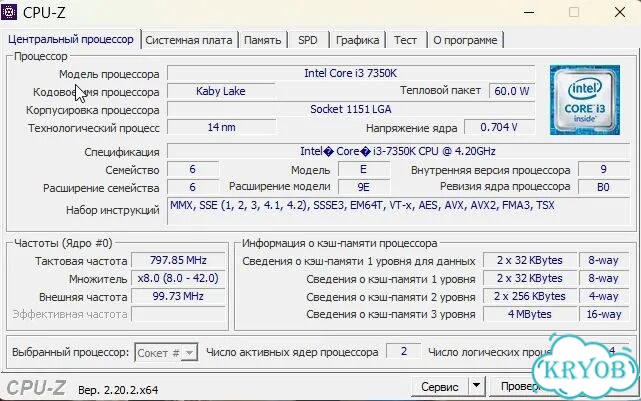
Task: Click the Ревизия ядра value B0
Action: pyautogui.click(x=604, y=187)
